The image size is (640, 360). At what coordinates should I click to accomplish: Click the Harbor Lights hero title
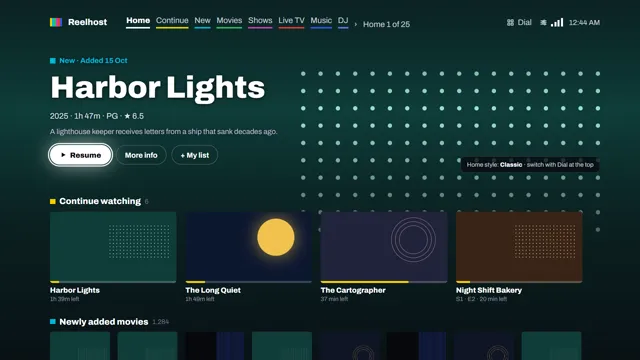click(158, 87)
